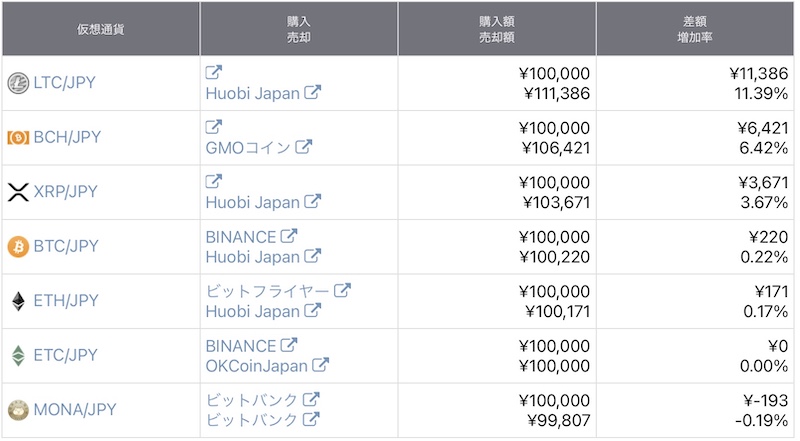Open the MONA/JPY pair link
Viewport: 800px width, 441px height.
tap(74, 409)
